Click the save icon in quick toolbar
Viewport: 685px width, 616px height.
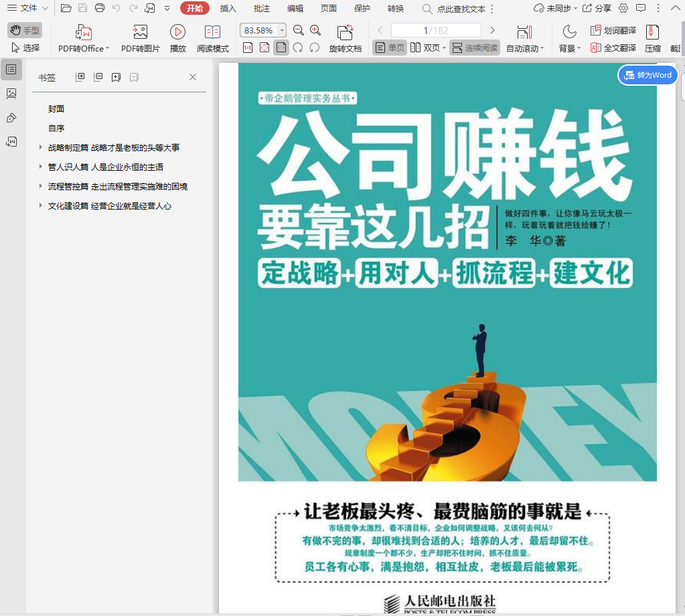pos(82,8)
